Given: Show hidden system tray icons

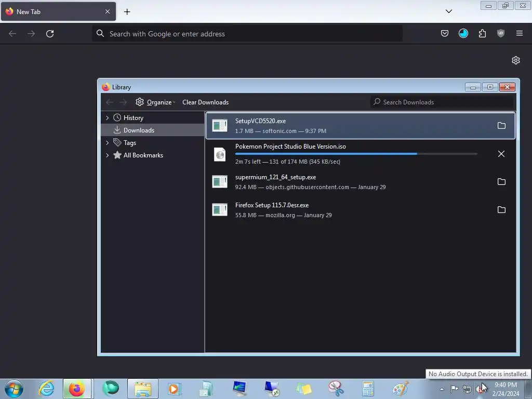Looking at the screenshot, I should [442, 389].
